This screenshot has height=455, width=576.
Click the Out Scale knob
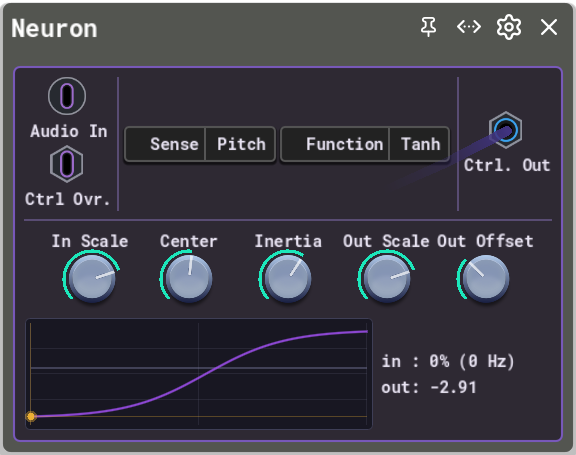point(387,279)
